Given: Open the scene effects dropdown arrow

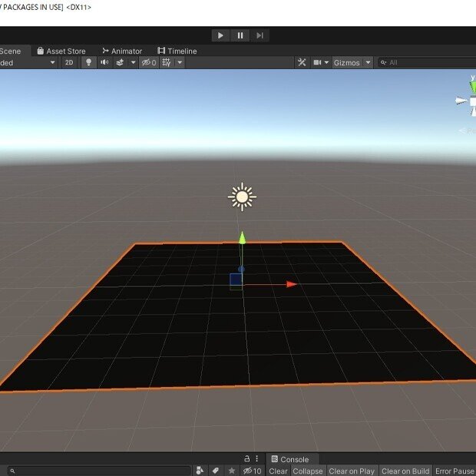Looking at the screenshot, I should (133, 62).
